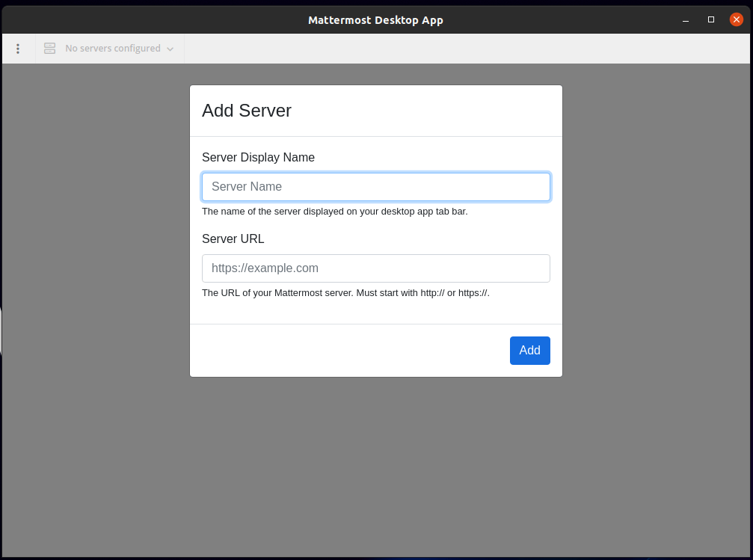
Task: Click the dropdown arrow next to server status
Action: [171, 48]
